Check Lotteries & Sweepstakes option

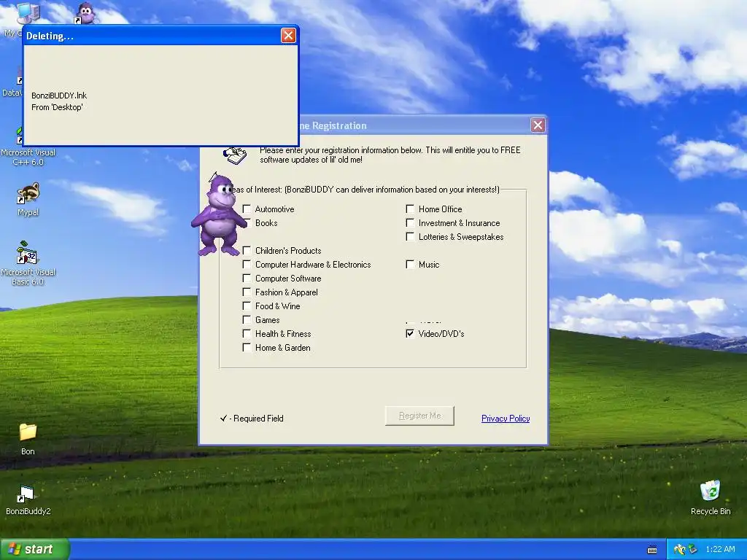(x=410, y=236)
